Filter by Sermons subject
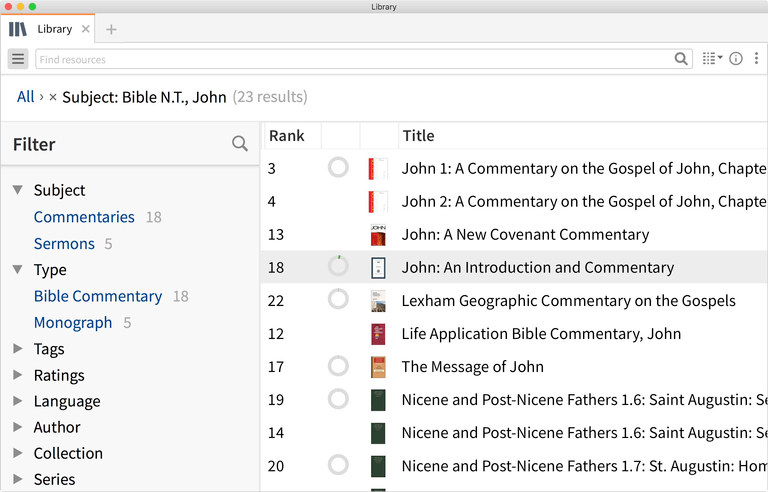Image resolution: width=768 pixels, height=492 pixels. click(64, 244)
